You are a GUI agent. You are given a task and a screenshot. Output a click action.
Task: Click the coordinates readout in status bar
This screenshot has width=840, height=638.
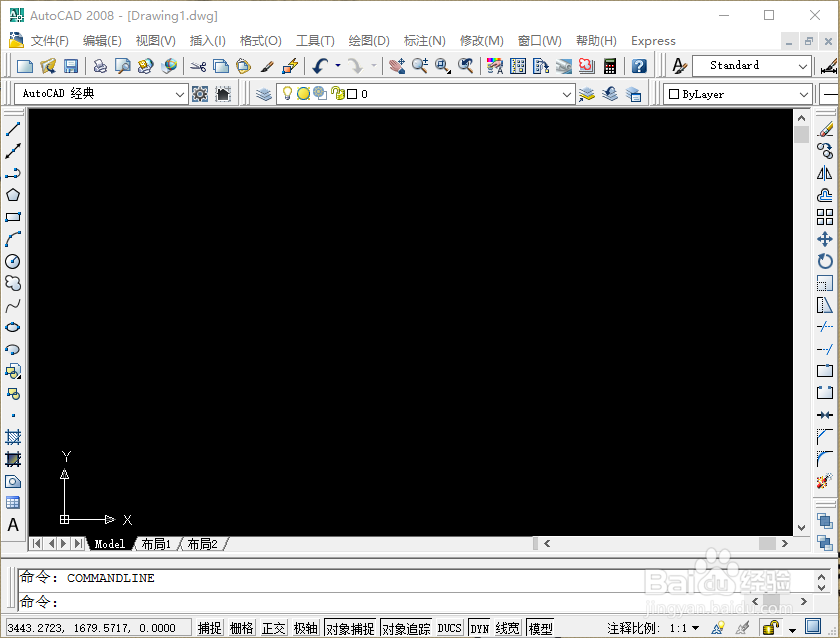98,628
